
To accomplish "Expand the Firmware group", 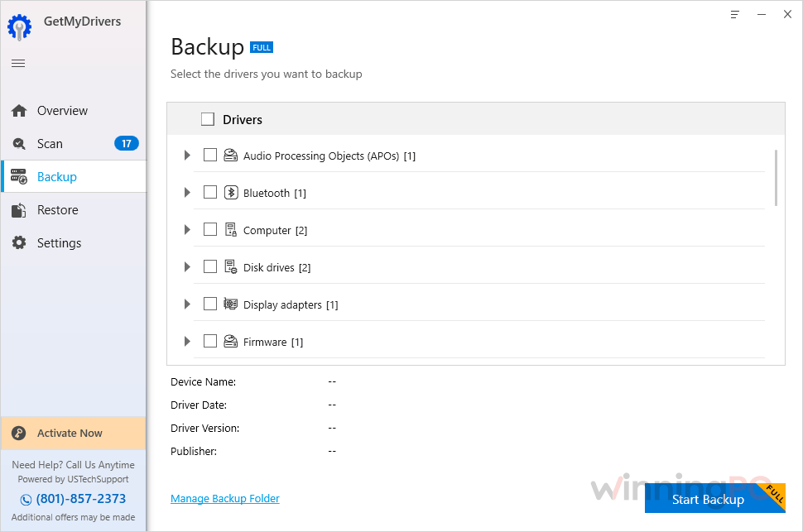I will click(187, 341).
